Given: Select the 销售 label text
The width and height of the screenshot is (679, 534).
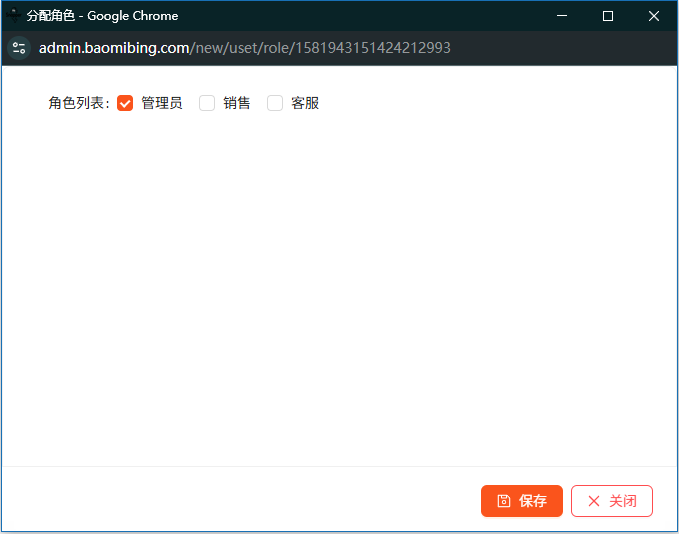Looking at the screenshot, I should (237, 103).
